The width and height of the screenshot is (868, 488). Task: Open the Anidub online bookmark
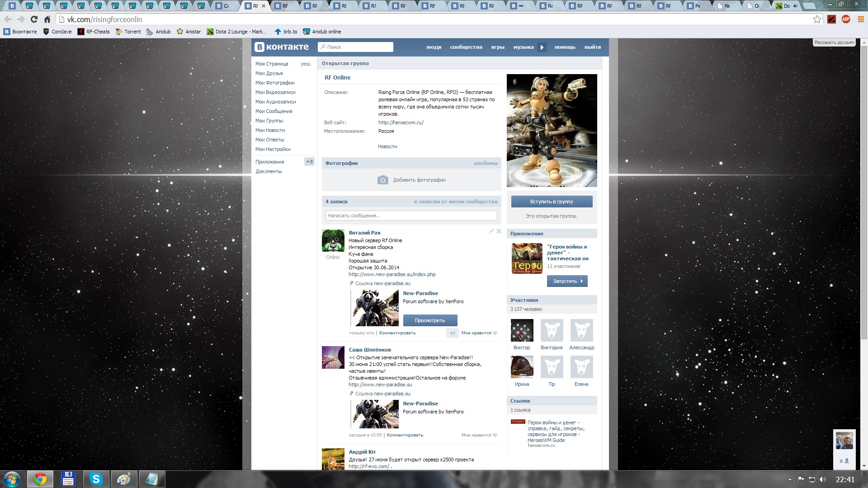[322, 32]
